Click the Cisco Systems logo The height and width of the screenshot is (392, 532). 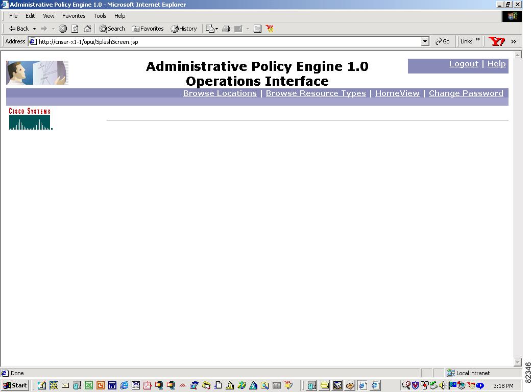31,119
